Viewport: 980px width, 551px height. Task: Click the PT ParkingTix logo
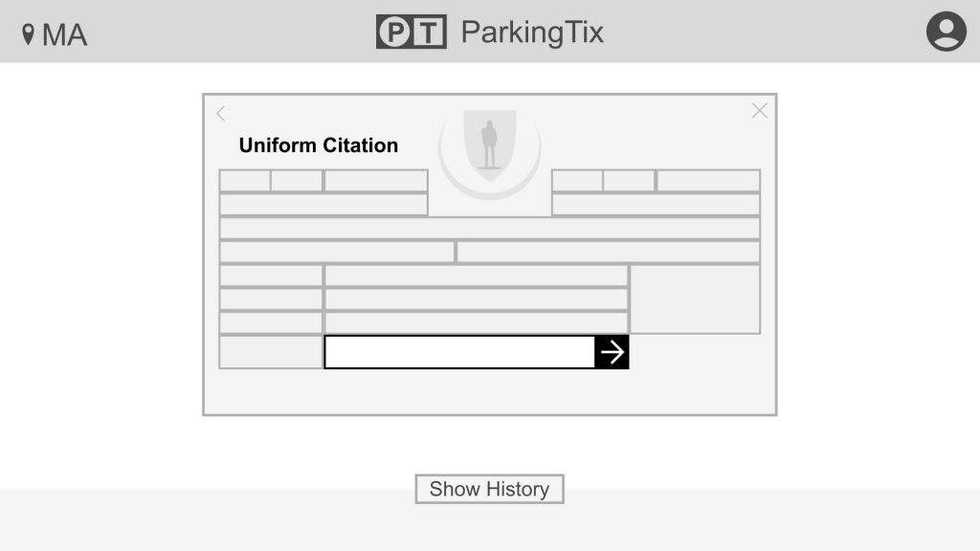tap(411, 32)
